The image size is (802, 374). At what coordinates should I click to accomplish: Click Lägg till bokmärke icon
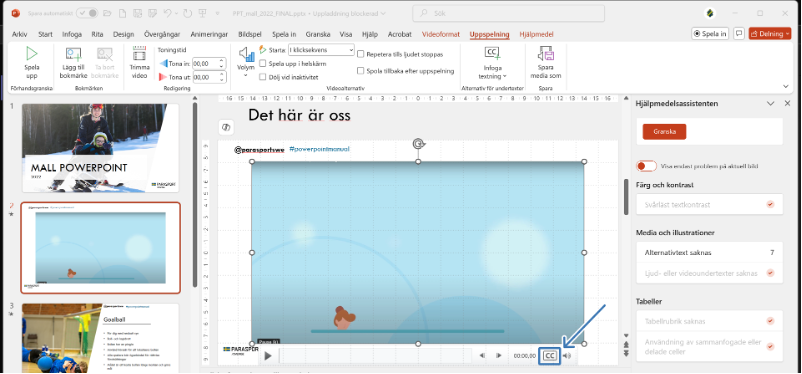(x=74, y=54)
